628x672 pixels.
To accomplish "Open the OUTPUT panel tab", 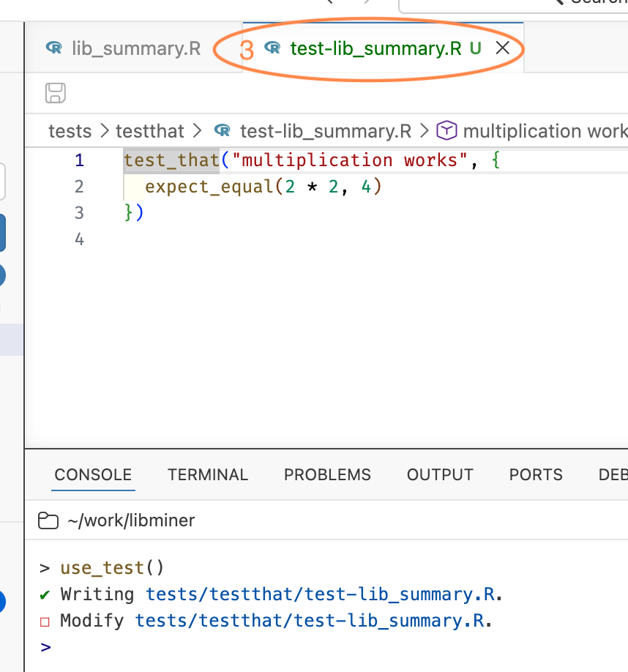I will tap(440, 475).
